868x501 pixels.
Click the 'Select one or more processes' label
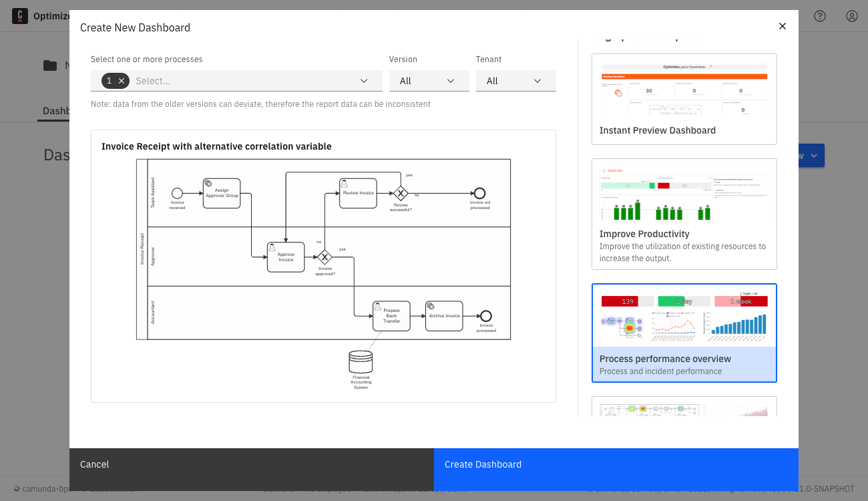147,59
